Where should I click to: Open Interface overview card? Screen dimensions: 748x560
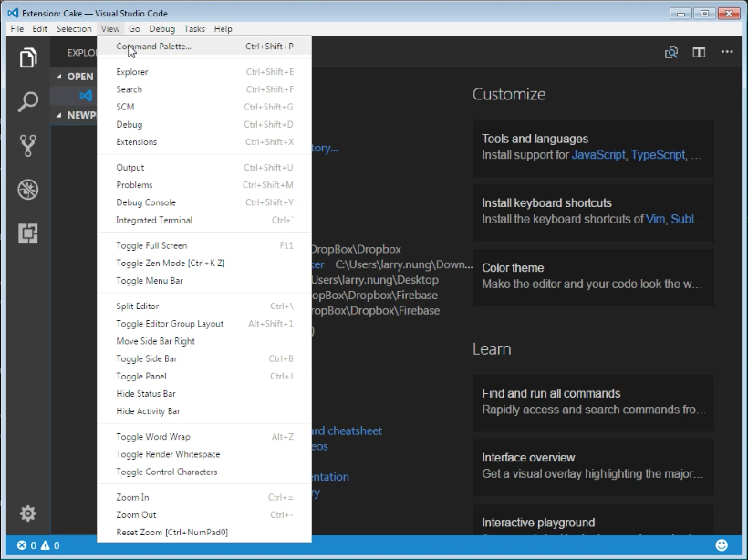click(594, 467)
